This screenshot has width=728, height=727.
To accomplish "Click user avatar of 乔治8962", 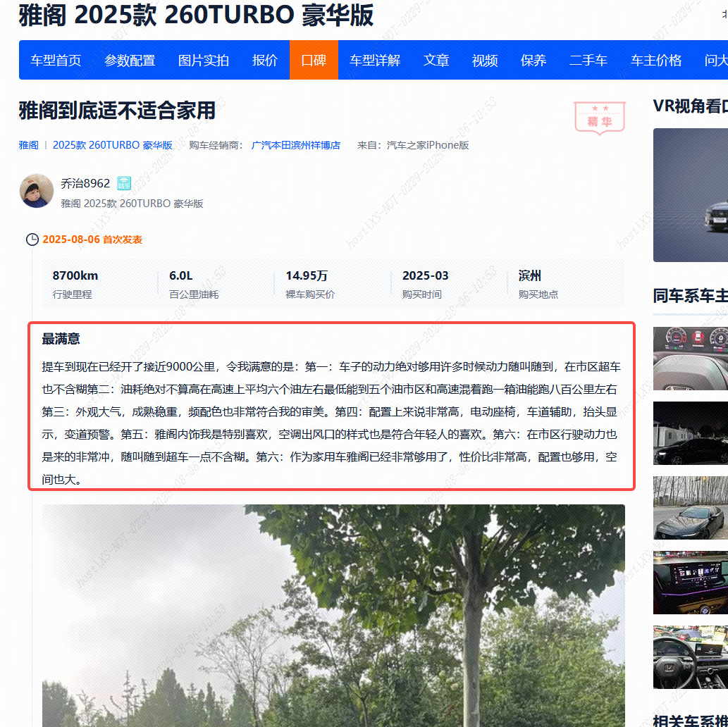I will tap(37, 191).
